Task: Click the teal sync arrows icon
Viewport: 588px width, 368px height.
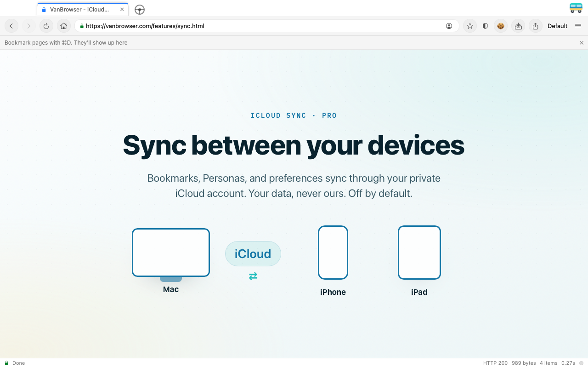Action: pyautogui.click(x=253, y=276)
